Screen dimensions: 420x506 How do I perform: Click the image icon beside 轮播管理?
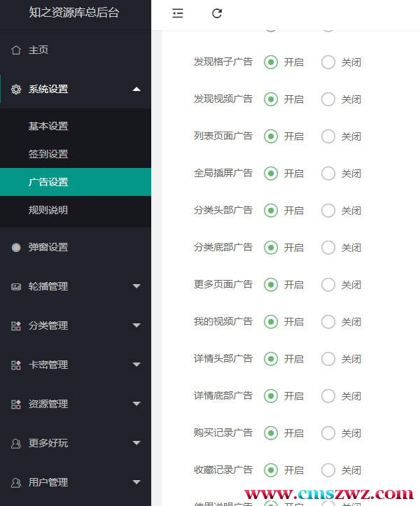coord(16,287)
